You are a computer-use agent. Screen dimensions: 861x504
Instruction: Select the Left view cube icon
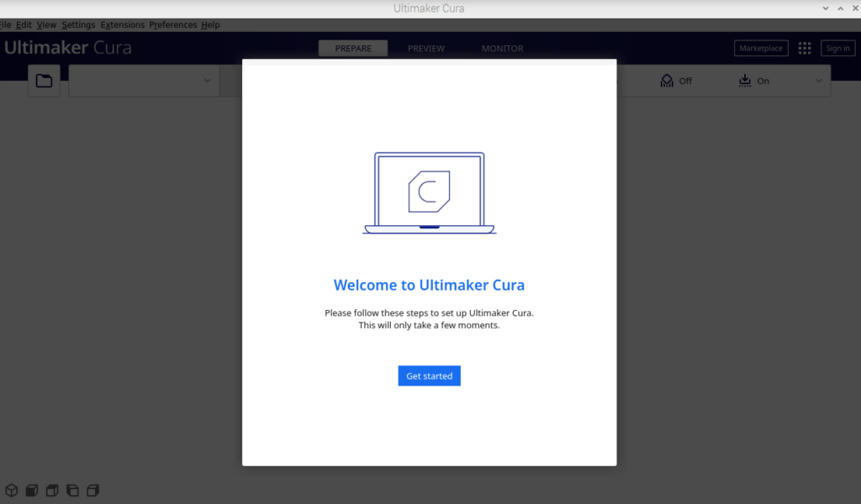[x=72, y=490]
